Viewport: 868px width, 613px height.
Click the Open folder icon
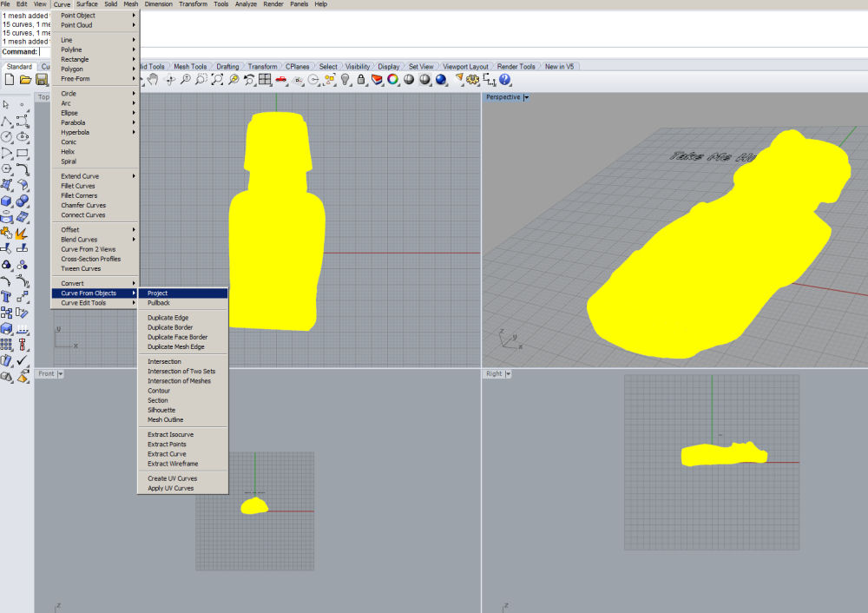pos(25,80)
